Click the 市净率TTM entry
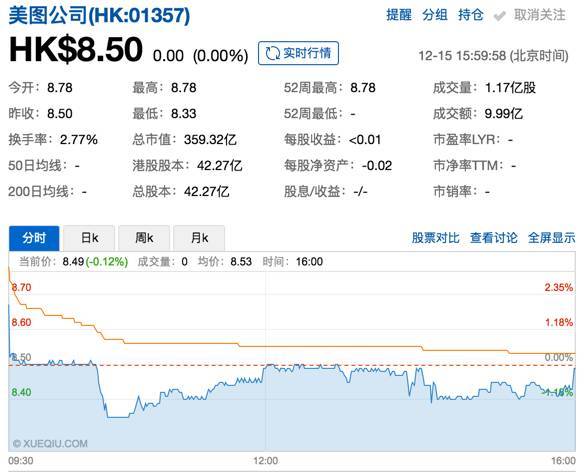 [475, 165]
